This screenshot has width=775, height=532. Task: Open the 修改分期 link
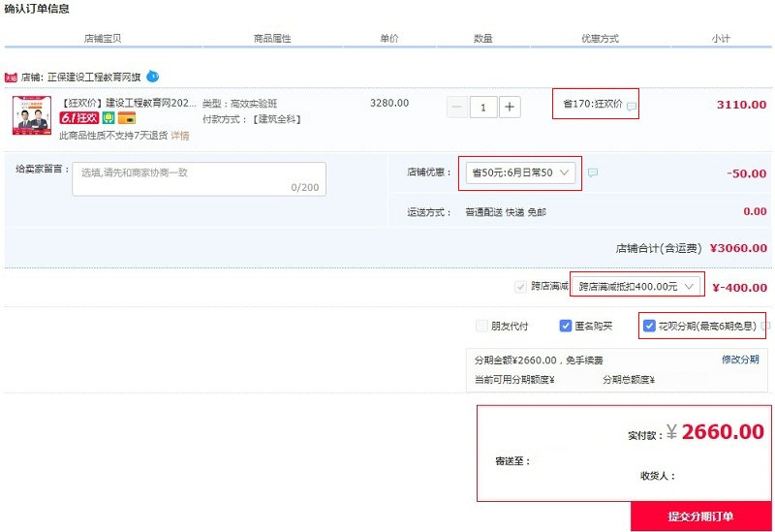pyautogui.click(x=740, y=360)
